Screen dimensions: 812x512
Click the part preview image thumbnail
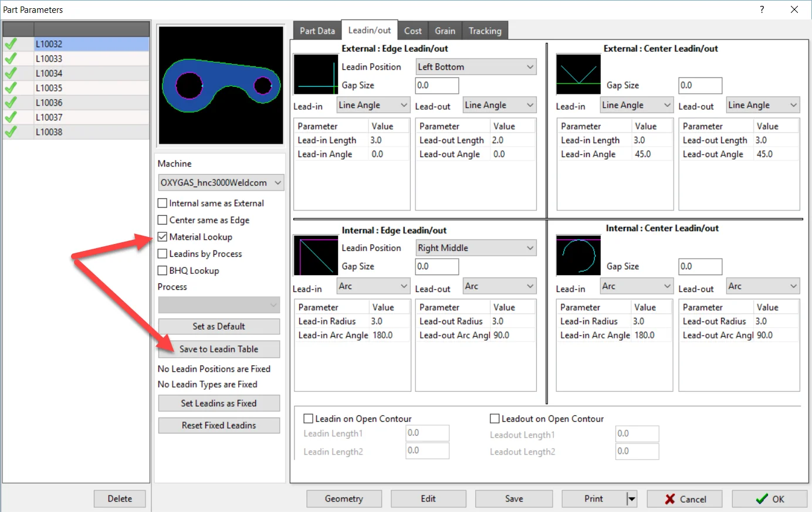[x=221, y=86]
